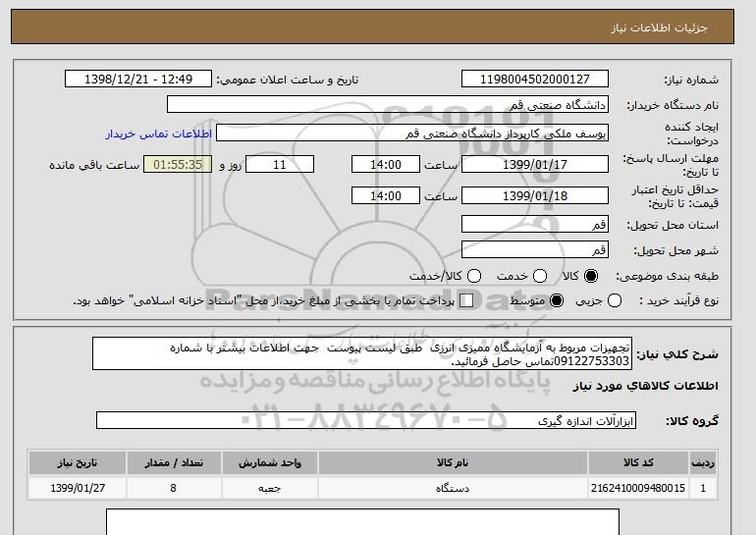This screenshot has height=535, width=756.
Task: Select the متوسط purchase type radio
Action: (x=557, y=300)
